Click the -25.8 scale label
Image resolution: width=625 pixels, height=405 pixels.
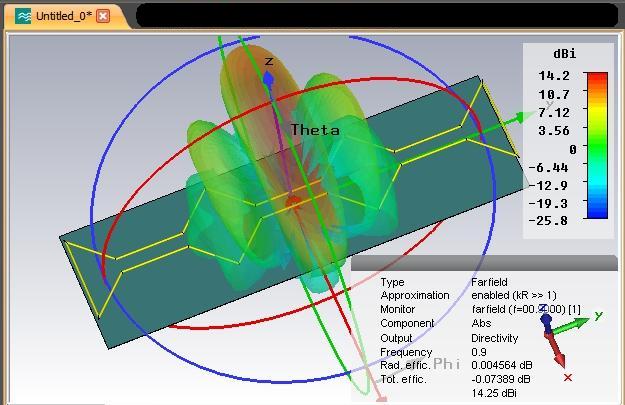(x=548, y=221)
